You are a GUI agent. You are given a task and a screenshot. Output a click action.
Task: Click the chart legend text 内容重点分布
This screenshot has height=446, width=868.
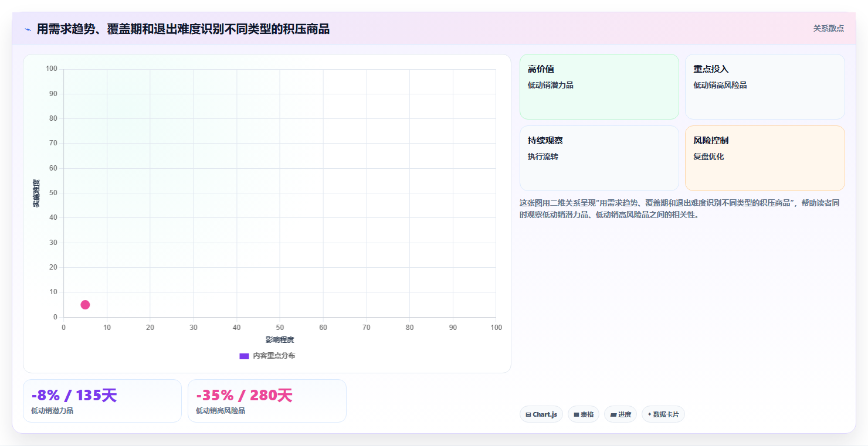(274, 356)
